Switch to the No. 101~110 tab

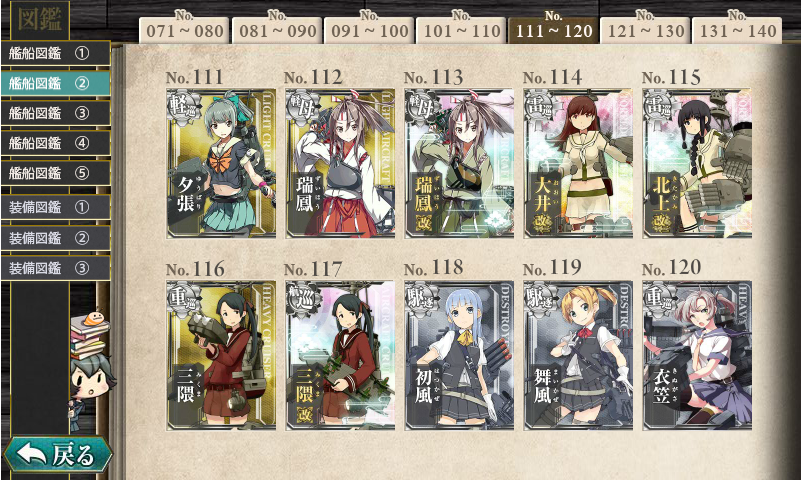[x=461, y=30]
